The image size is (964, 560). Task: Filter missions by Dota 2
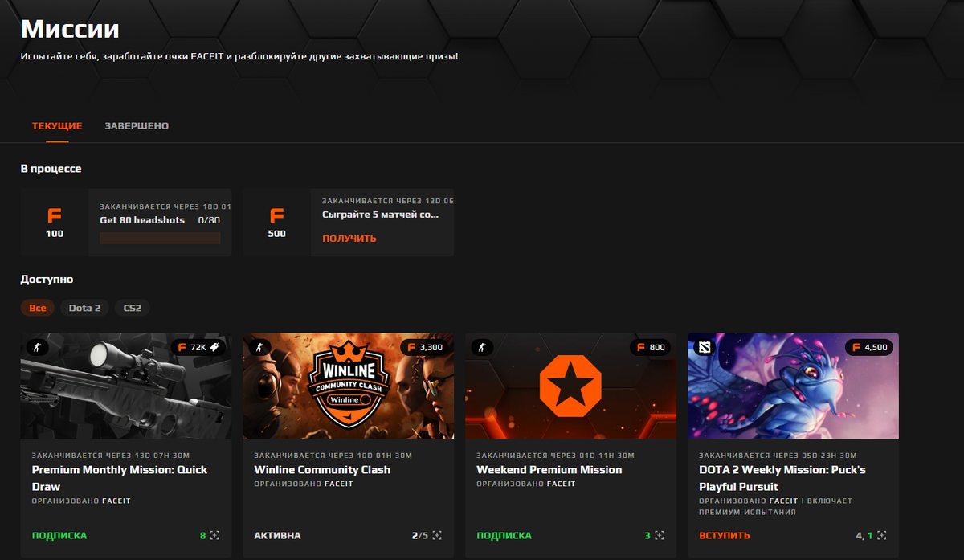tap(84, 308)
